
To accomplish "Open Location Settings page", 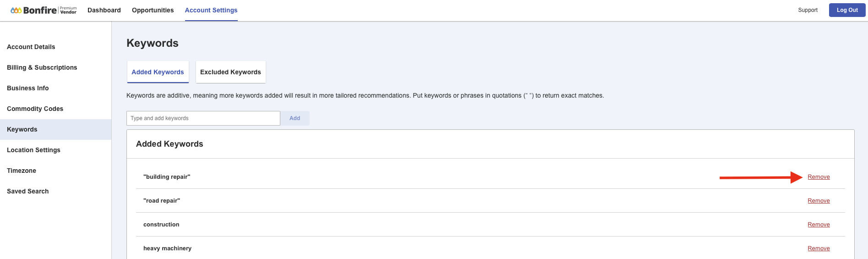I will [x=34, y=150].
